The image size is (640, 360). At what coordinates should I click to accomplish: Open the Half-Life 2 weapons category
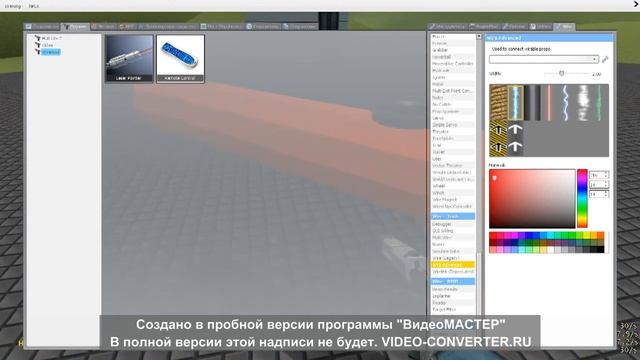(52, 38)
